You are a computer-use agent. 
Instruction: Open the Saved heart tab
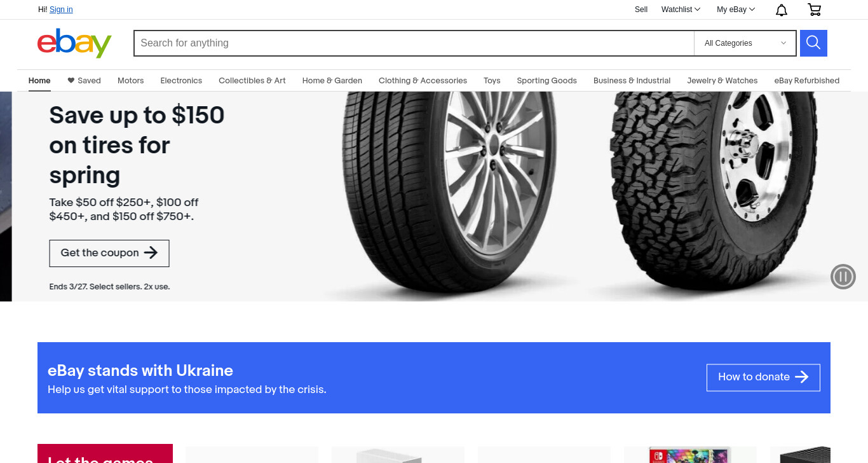coord(84,81)
